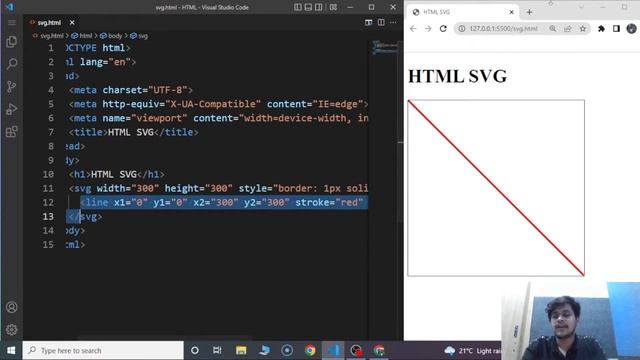Click line number 12 in gutter

[x=48, y=202]
